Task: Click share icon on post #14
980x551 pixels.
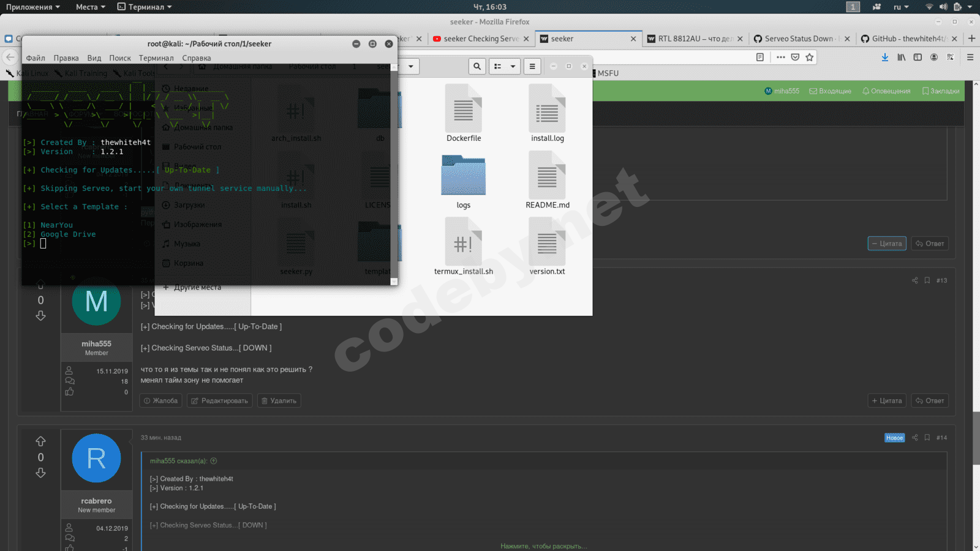Action: click(915, 438)
